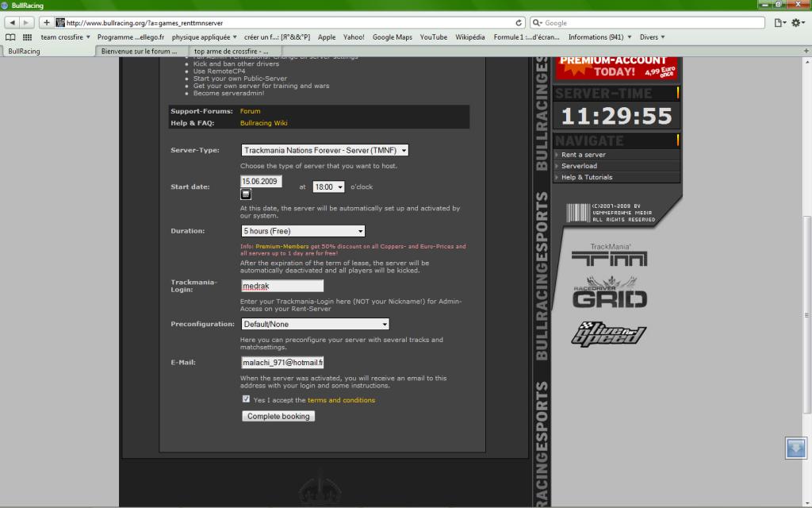Open the terms and conditions link

coord(341,400)
